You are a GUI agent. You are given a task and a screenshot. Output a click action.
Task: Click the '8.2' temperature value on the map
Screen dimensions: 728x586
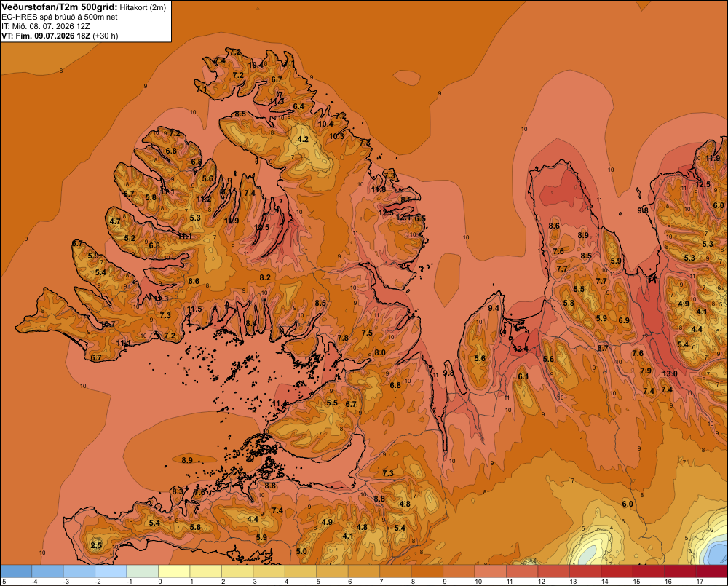pos(265,277)
